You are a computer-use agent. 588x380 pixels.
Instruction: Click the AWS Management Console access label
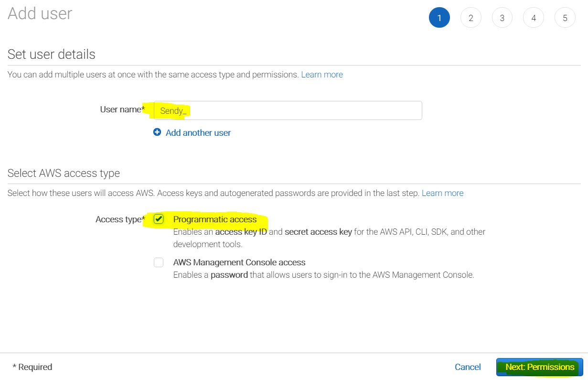pyautogui.click(x=239, y=262)
